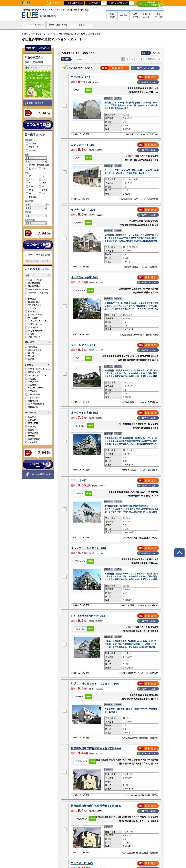
Task: Go to results page 2
Action: (x=127, y=59)
